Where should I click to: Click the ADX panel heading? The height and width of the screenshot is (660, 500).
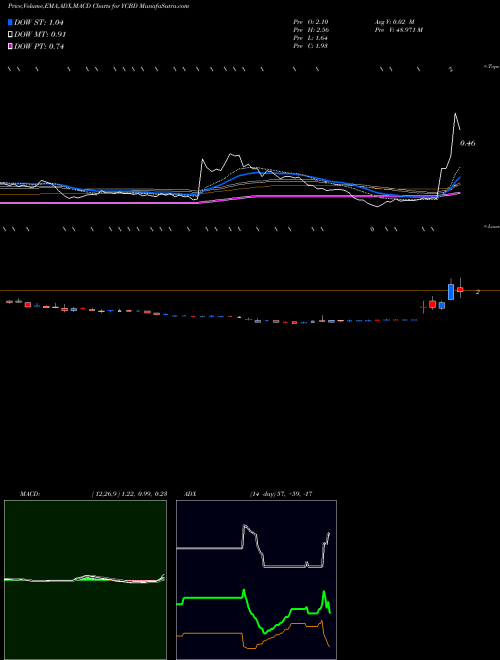pos(190,494)
